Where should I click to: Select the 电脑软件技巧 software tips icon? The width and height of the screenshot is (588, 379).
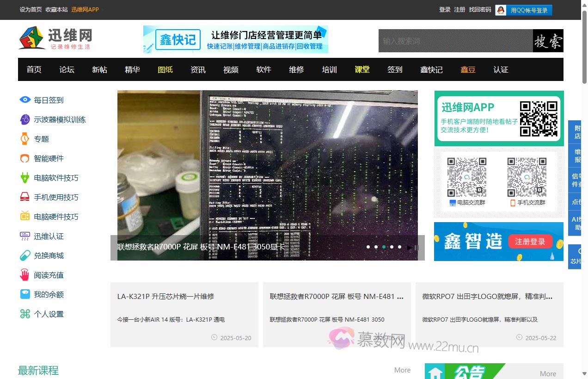click(x=25, y=177)
